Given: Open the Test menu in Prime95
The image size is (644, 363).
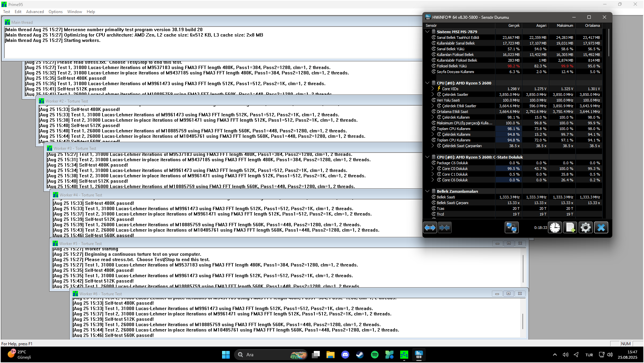Looking at the screenshot, I should pos(6,12).
